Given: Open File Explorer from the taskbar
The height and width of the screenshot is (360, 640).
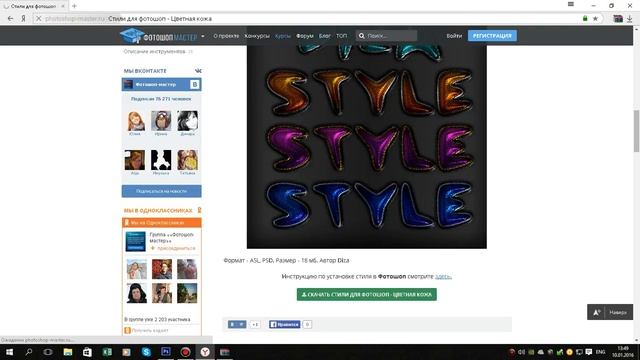Looking at the screenshot, I should (x=68, y=352).
